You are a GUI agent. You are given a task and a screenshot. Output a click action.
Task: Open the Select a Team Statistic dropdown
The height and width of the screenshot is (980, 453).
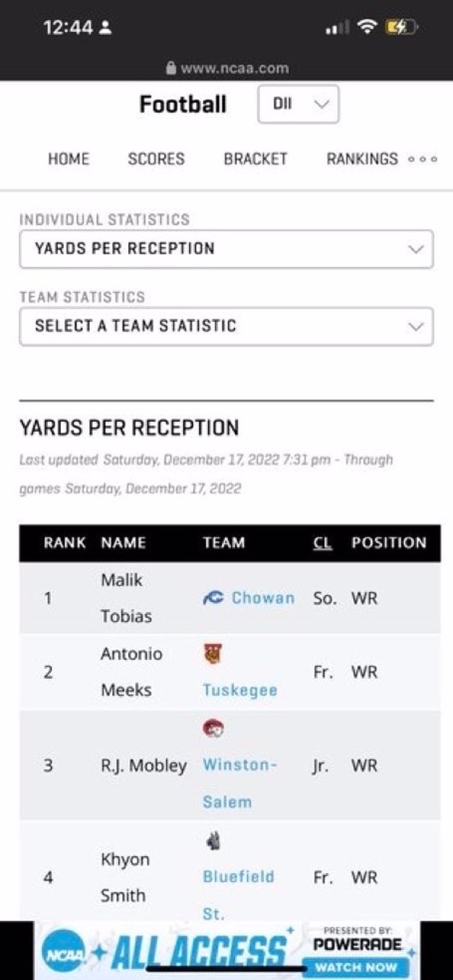[226, 326]
